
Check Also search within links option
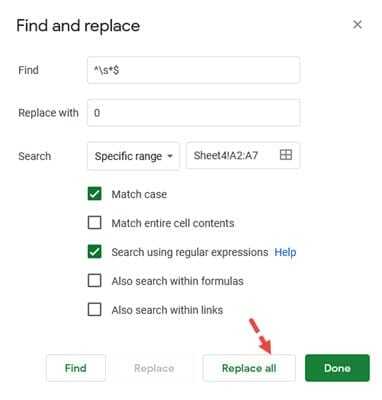(x=94, y=310)
